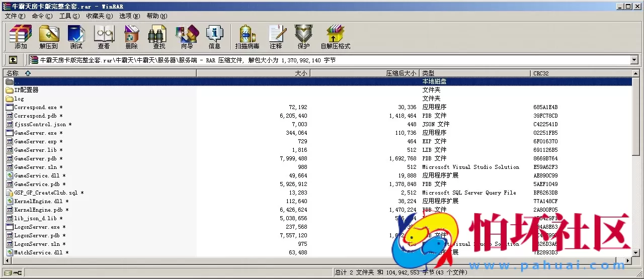Select the GameServer.pdb file row
644x279 pixels.
[318, 158]
